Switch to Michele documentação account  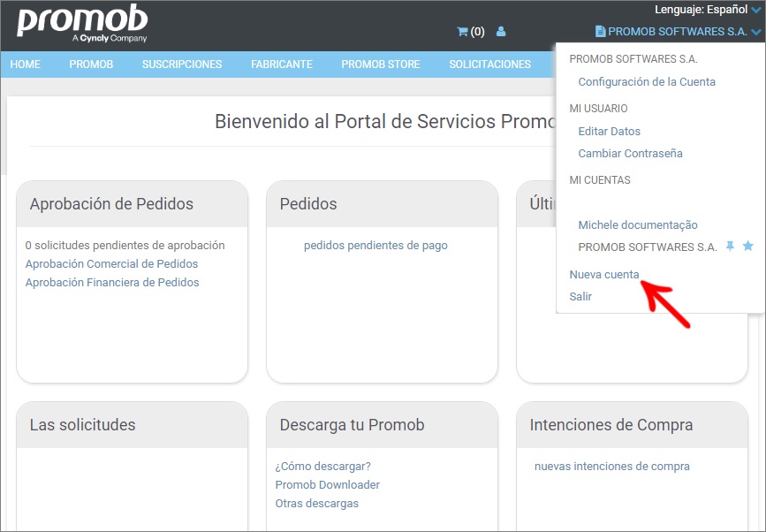click(638, 224)
